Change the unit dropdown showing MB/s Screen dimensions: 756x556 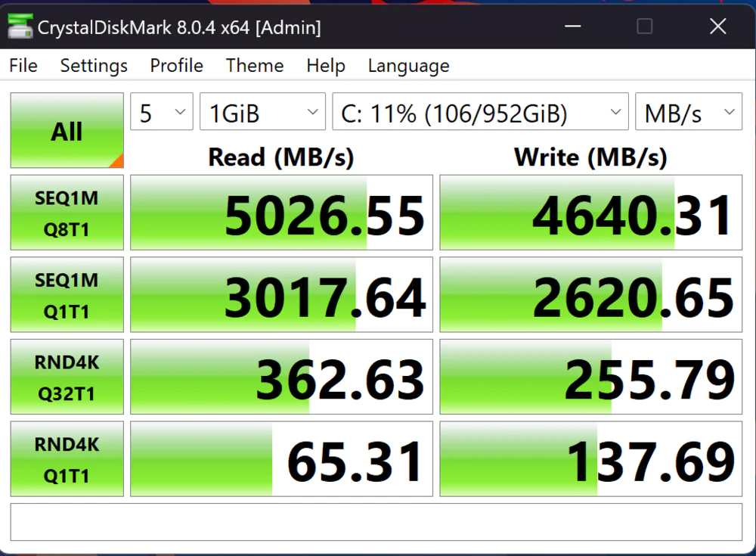[689, 111]
